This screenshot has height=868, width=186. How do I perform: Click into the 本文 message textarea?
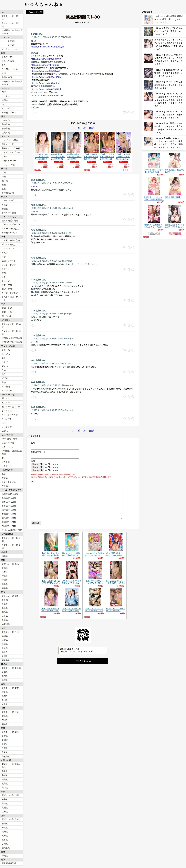[77, 501]
